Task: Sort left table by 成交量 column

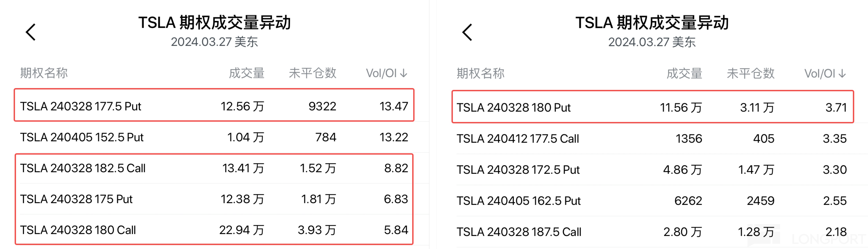Action: pyautogui.click(x=246, y=73)
